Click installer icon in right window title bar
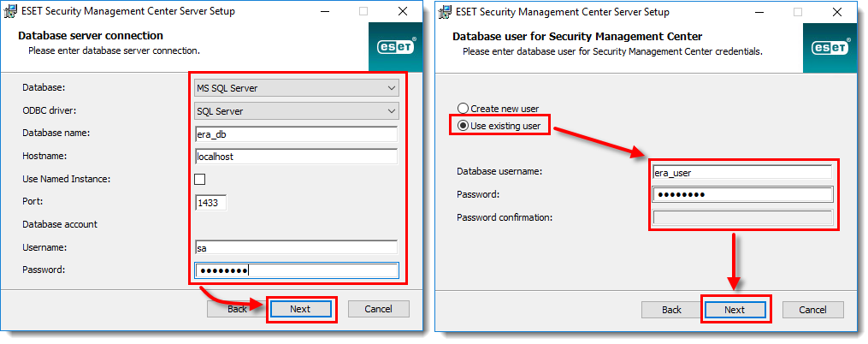This screenshot has width=868, height=344. [x=445, y=12]
